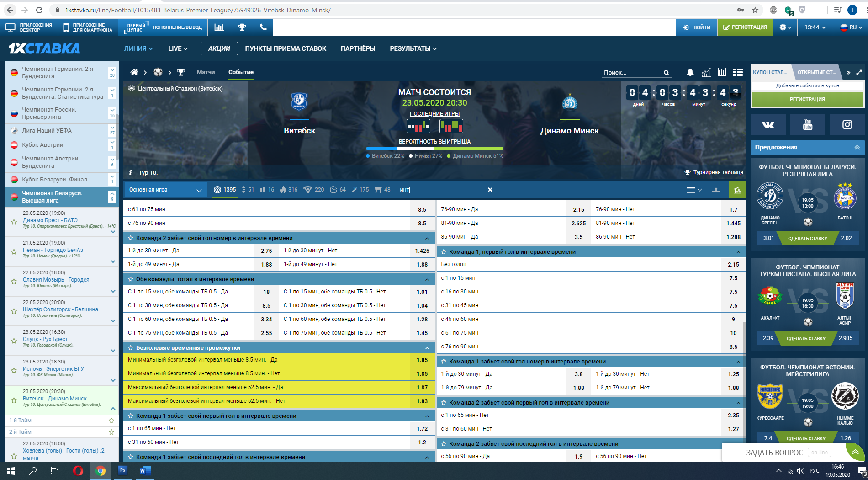This screenshot has width=868, height=480.
Task: Switch to the Матчи tab
Action: coord(206,72)
